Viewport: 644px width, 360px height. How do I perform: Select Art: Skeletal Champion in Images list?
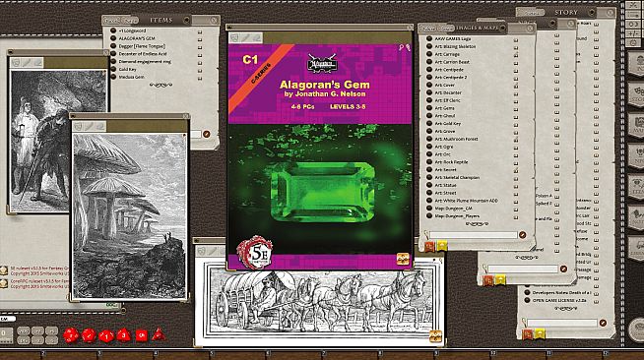(457, 177)
